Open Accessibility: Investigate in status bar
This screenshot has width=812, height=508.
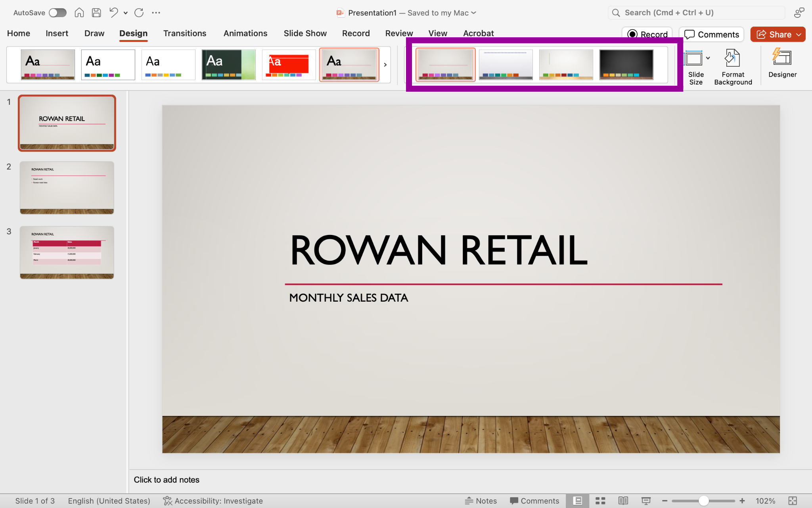[213, 501]
